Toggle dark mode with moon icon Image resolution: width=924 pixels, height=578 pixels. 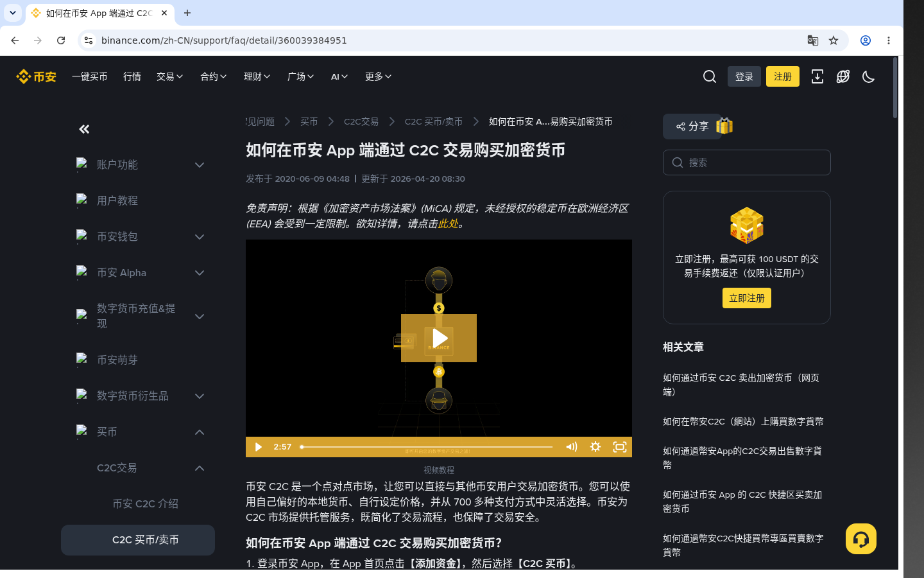point(869,76)
